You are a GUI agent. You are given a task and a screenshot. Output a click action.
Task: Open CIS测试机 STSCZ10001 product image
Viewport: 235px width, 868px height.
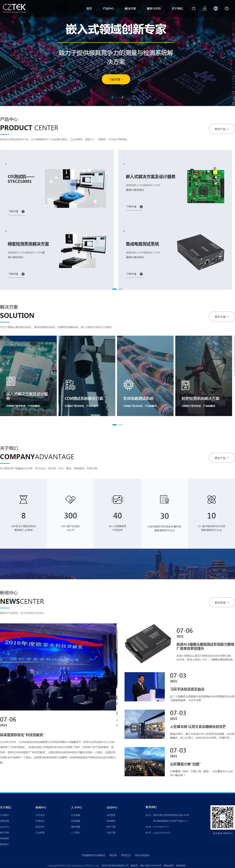[76, 188]
